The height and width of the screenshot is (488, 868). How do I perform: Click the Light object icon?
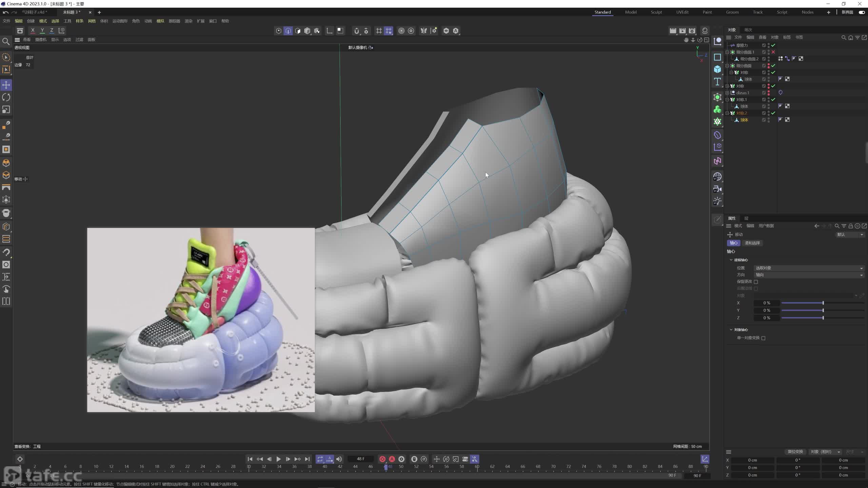pos(717,202)
